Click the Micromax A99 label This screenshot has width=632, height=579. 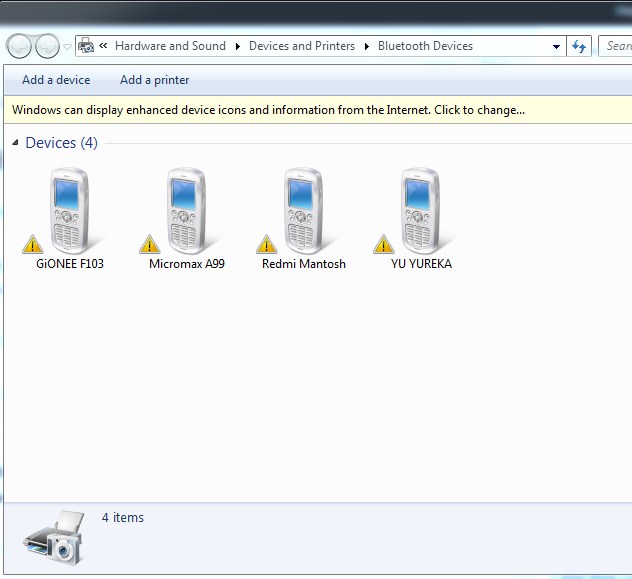coord(187,264)
